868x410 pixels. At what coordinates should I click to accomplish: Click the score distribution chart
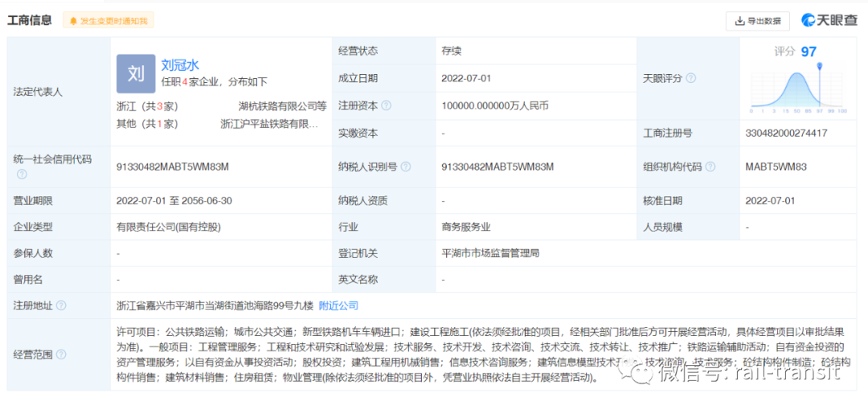(799, 90)
